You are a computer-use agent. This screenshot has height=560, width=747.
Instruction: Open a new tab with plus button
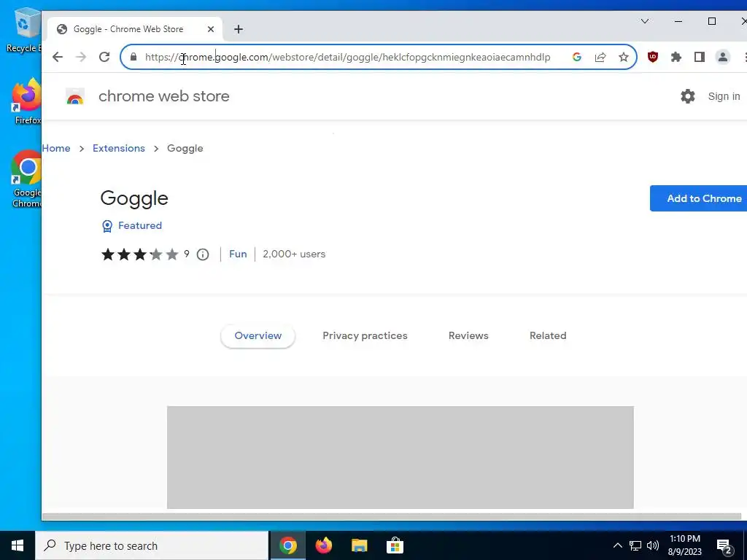click(x=239, y=29)
